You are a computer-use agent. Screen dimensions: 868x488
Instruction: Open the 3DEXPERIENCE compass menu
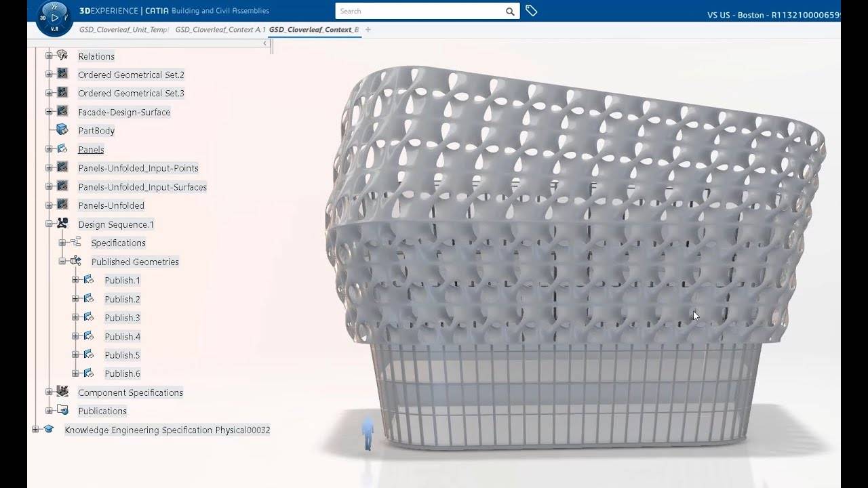pos(54,18)
